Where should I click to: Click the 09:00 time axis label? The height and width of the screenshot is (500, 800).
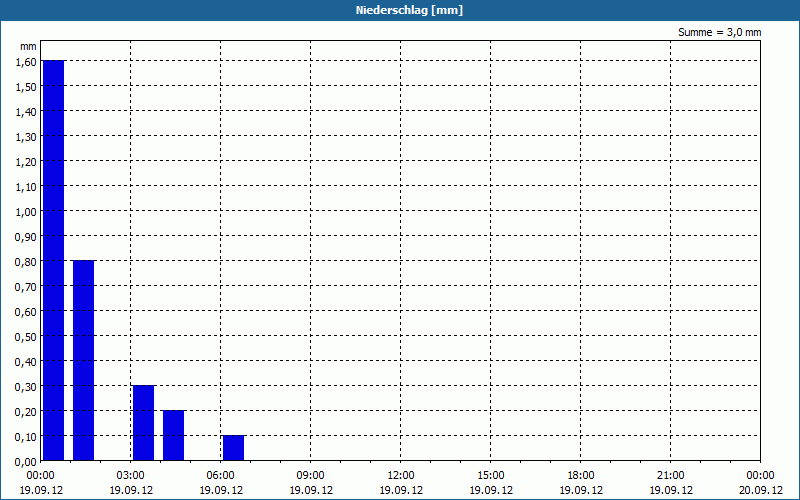click(311, 476)
